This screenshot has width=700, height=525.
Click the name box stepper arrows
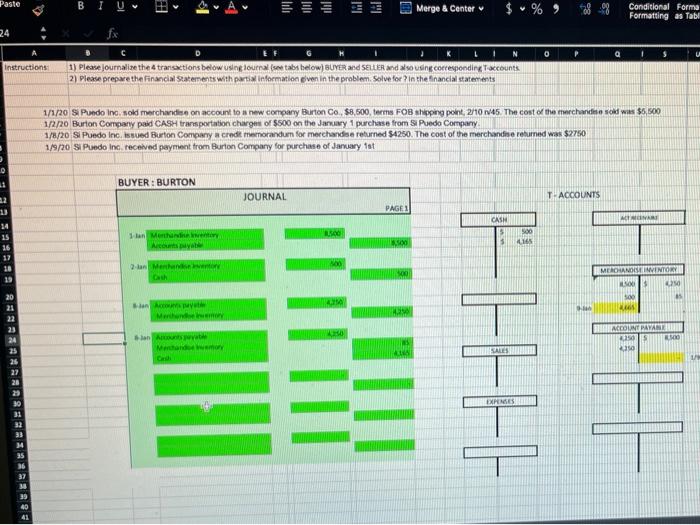(x=43, y=33)
